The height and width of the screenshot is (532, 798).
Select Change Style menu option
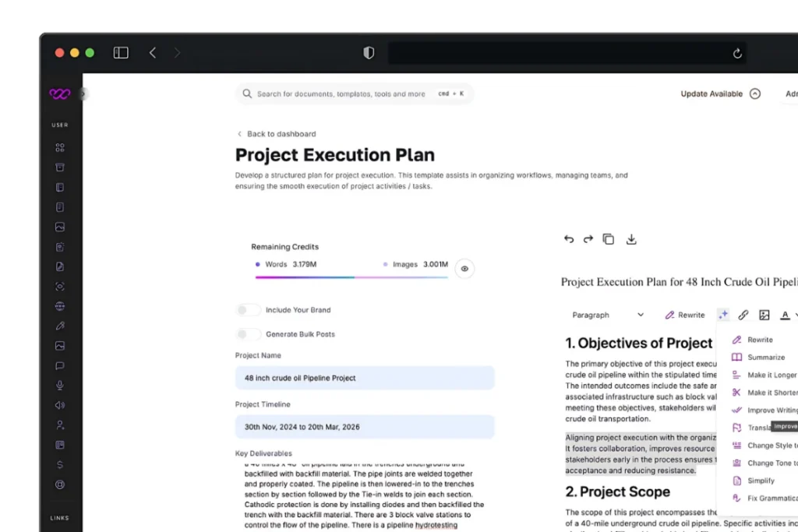tap(764, 446)
